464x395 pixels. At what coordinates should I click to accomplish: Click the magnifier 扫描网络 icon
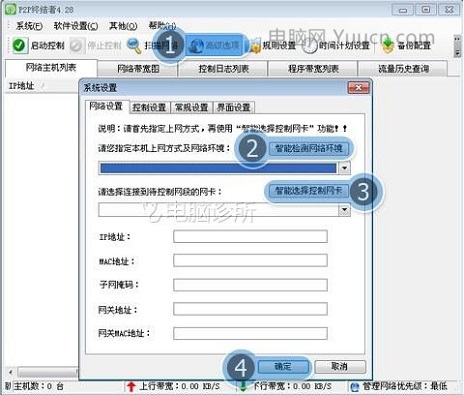pyautogui.click(x=134, y=46)
